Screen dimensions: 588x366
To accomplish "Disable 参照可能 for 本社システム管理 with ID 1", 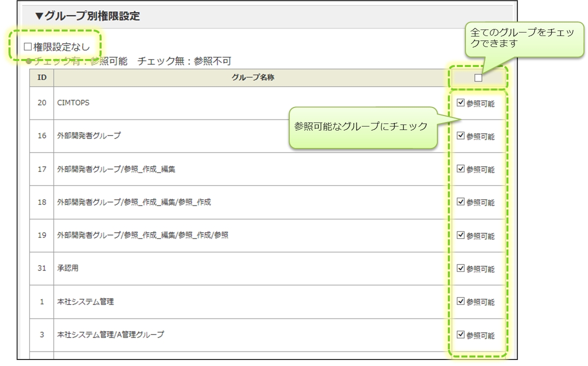I will point(461,301).
